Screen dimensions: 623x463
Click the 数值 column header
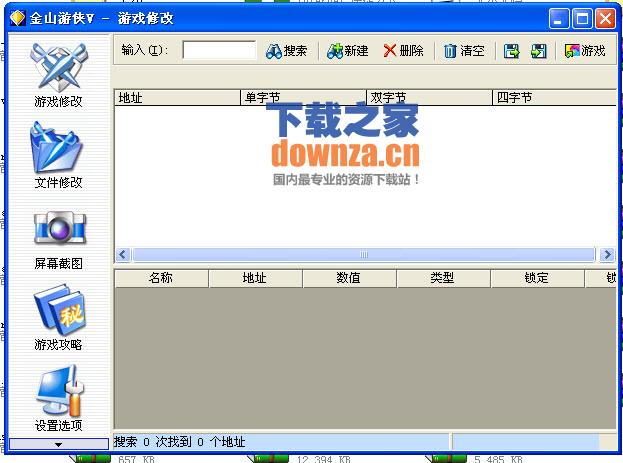pos(349,278)
